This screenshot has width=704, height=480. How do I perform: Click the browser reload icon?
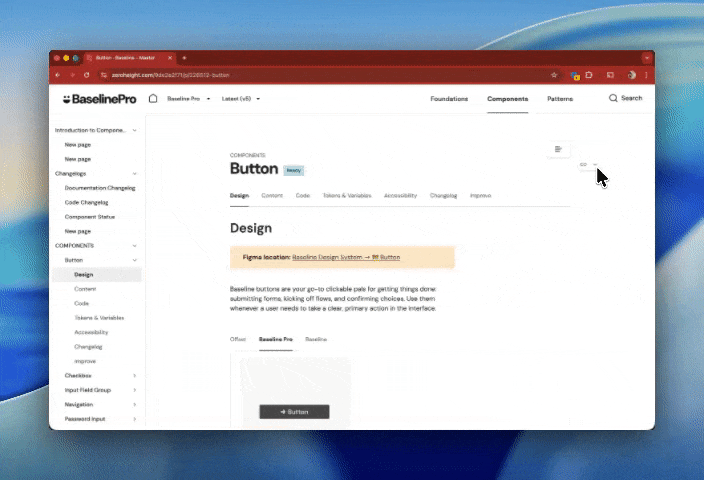(x=87, y=75)
